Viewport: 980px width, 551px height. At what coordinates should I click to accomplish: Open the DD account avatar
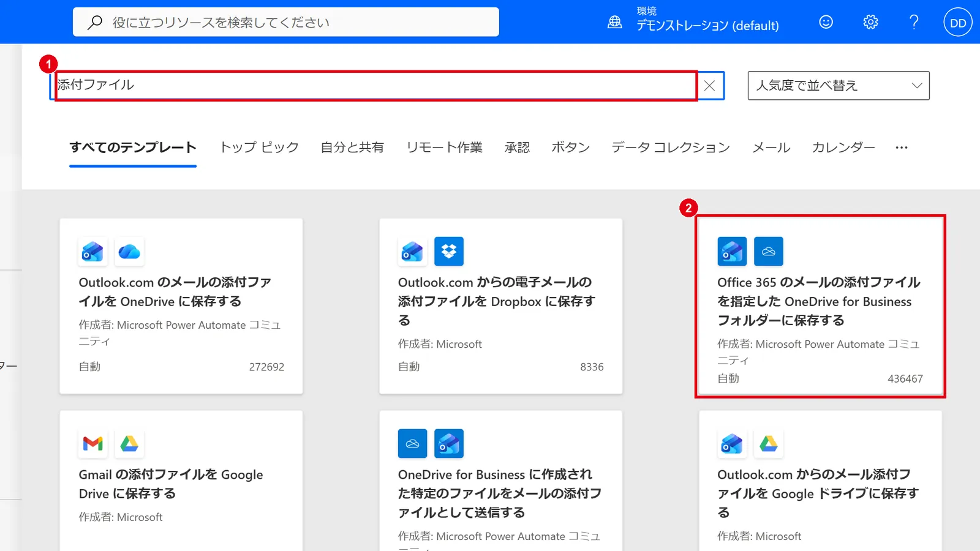point(958,22)
